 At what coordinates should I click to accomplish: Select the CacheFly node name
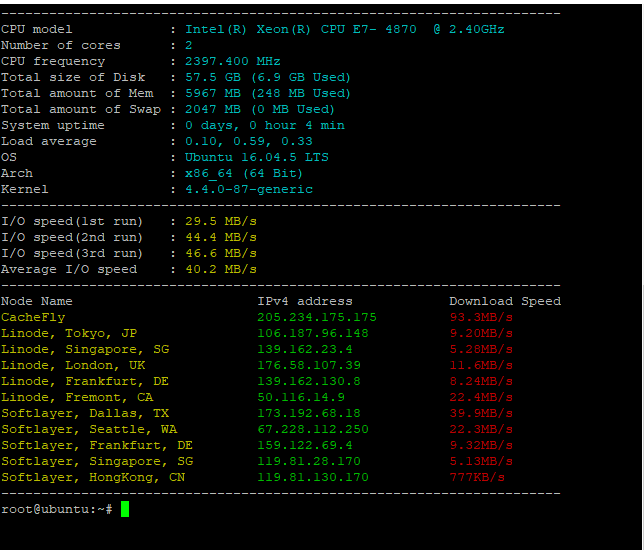[33, 318]
